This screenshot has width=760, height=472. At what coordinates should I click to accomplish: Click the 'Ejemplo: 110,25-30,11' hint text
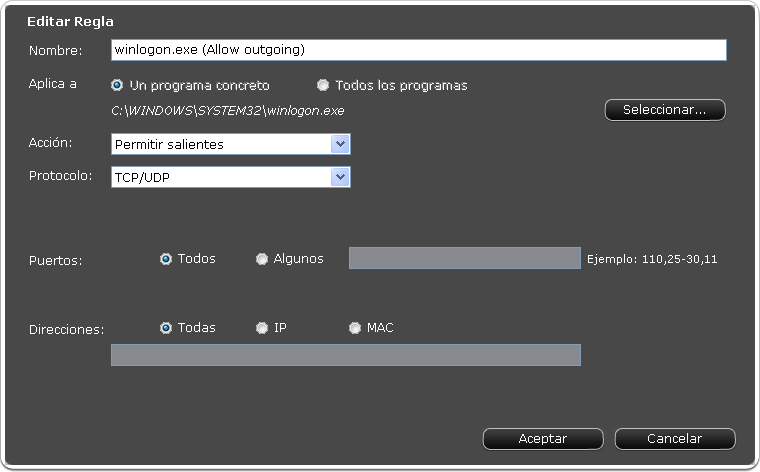coord(652,259)
